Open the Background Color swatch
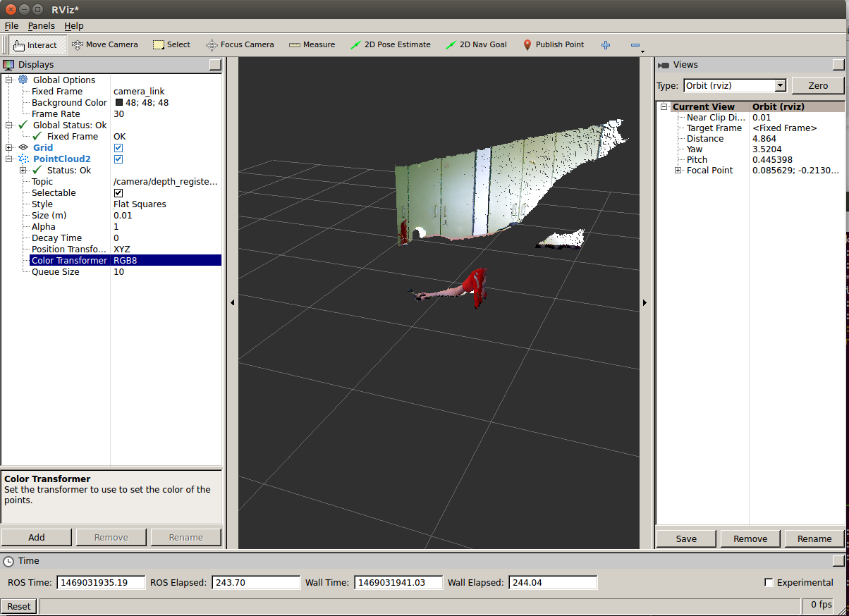The width and height of the screenshot is (849, 616). [x=117, y=102]
